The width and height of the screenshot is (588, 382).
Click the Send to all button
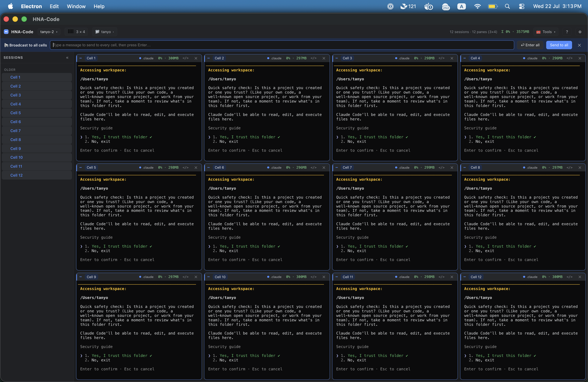tap(559, 45)
